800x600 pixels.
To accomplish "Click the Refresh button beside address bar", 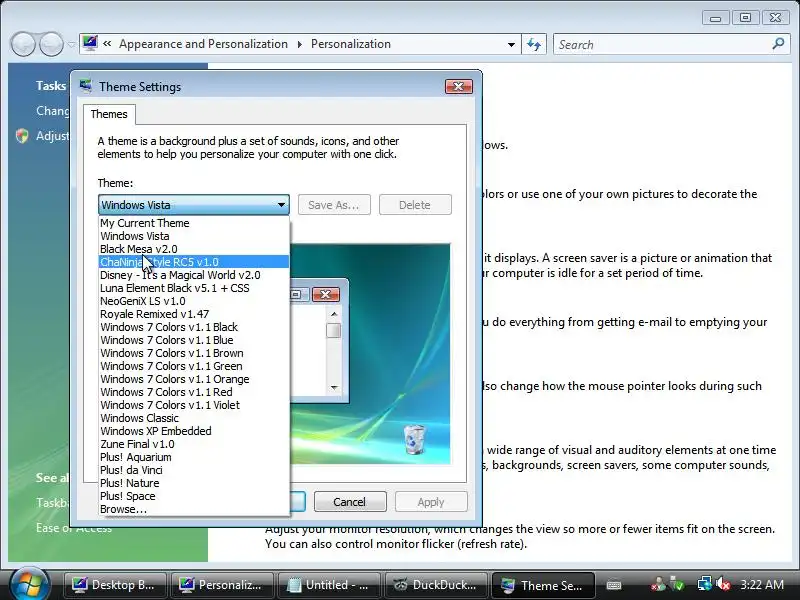I will 534,45.
